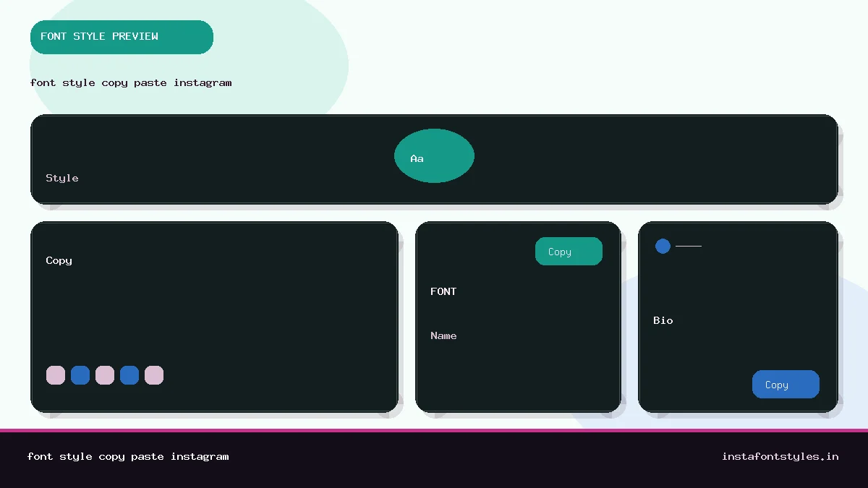The width and height of the screenshot is (868, 488).
Task: Select the teal Aa oval badge
Action: click(x=434, y=155)
